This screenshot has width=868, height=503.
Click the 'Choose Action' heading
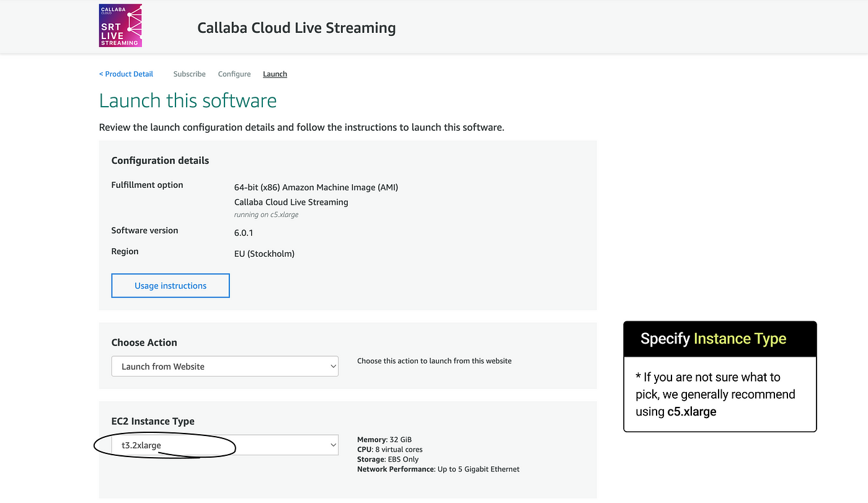(x=144, y=342)
